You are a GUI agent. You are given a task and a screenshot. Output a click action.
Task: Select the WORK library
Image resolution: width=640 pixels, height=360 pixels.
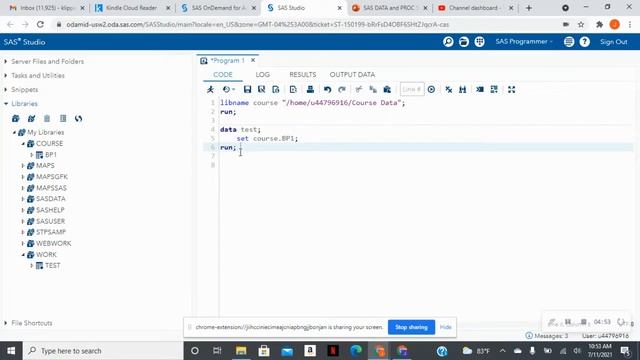46,254
